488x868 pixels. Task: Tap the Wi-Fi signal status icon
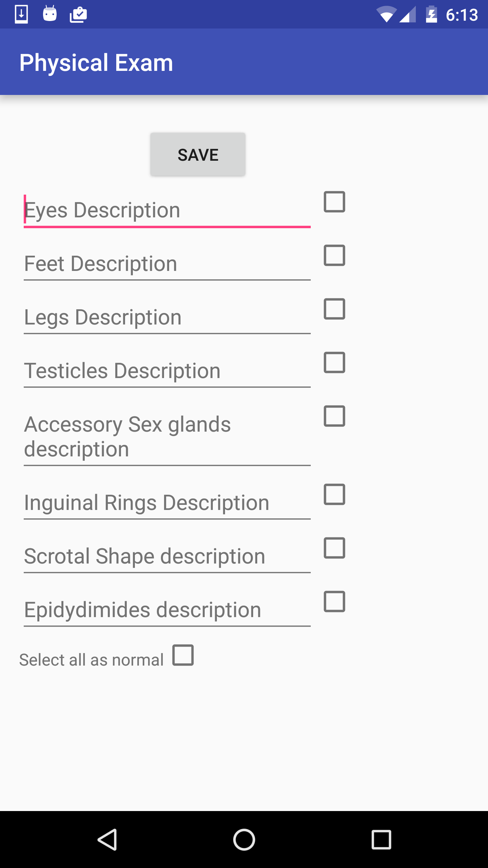(x=386, y=15)
